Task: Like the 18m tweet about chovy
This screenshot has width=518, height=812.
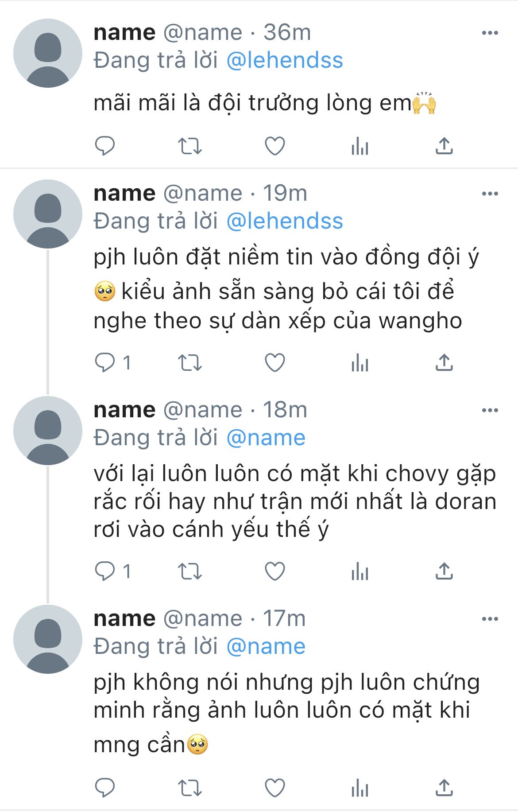Action: [x=275, y=571]
